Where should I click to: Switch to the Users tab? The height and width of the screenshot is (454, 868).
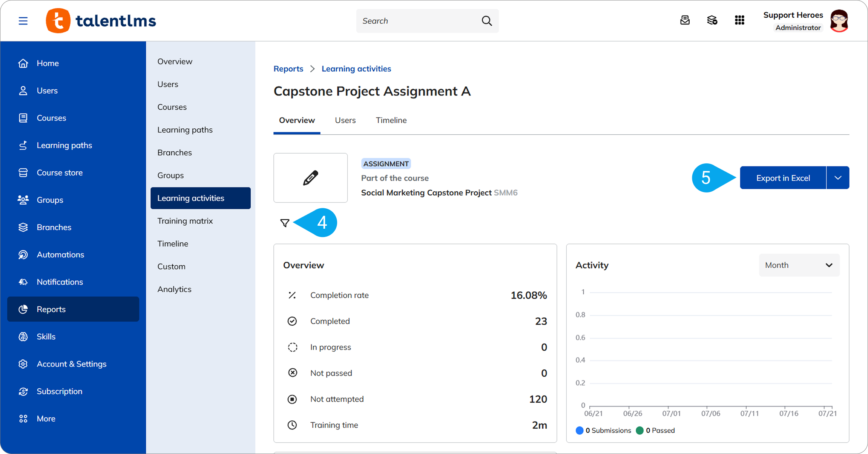point(345,120)
